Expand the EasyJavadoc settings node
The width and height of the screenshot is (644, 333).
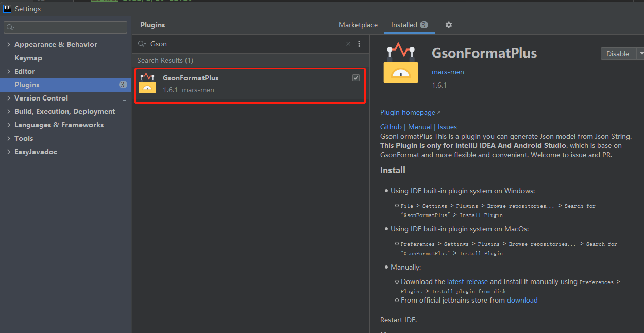(x=9, y=152)
